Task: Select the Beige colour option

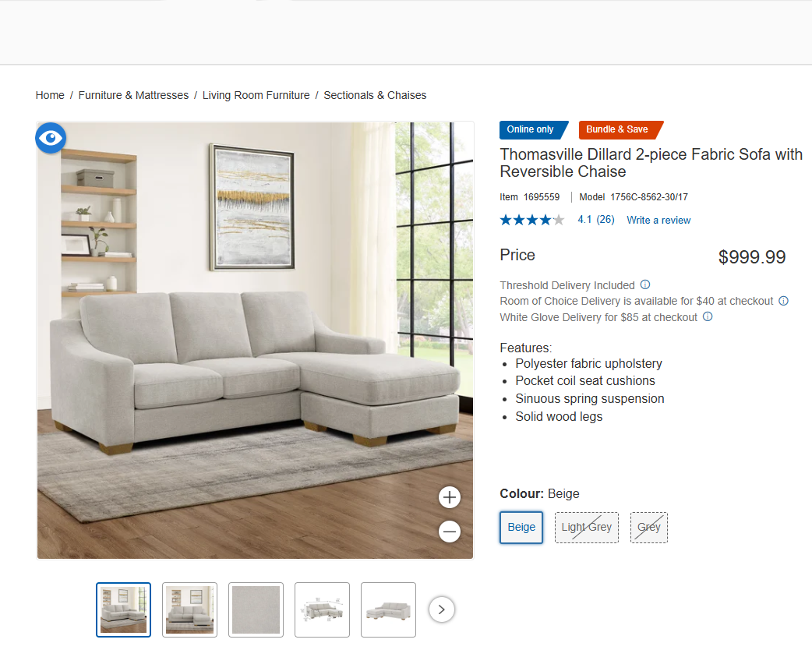Action: pyautogui.click(x=521, y=528)
